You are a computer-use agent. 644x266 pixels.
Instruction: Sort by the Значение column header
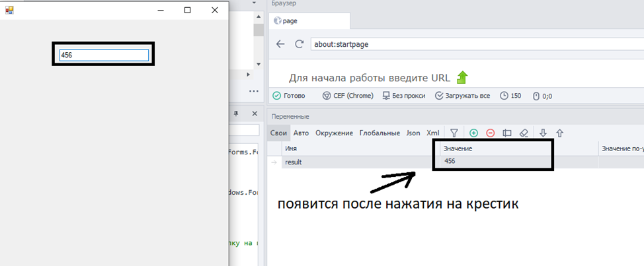coord(519,149)
